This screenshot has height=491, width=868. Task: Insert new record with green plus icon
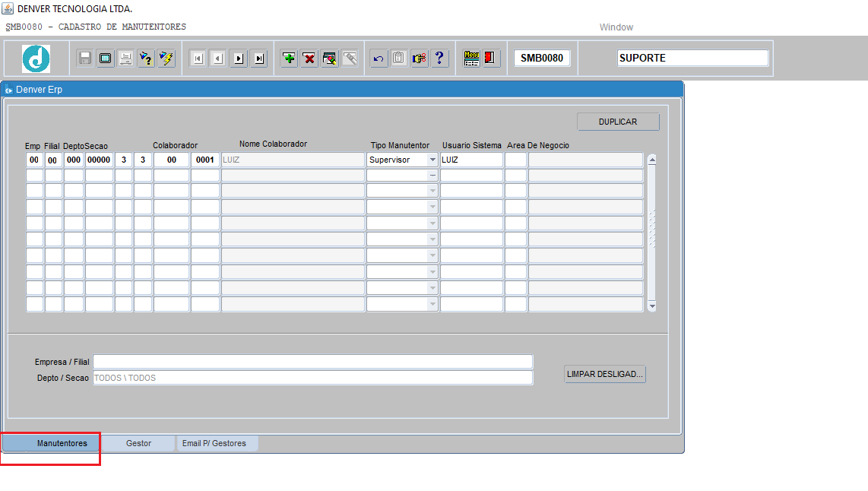point(289,58)
